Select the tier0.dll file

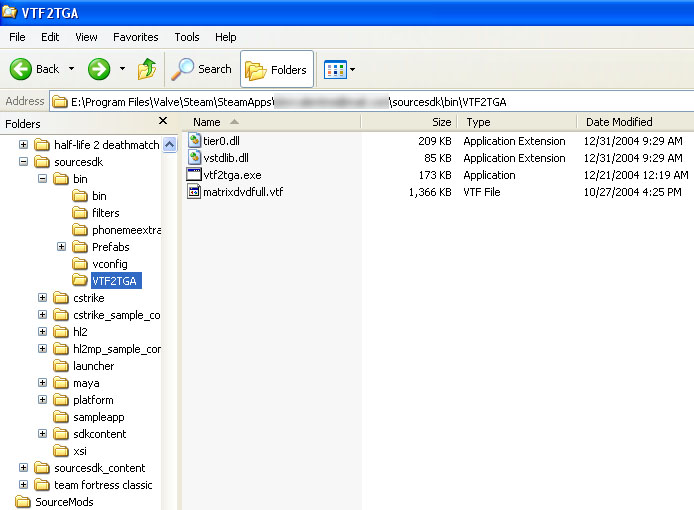(223, 141)
